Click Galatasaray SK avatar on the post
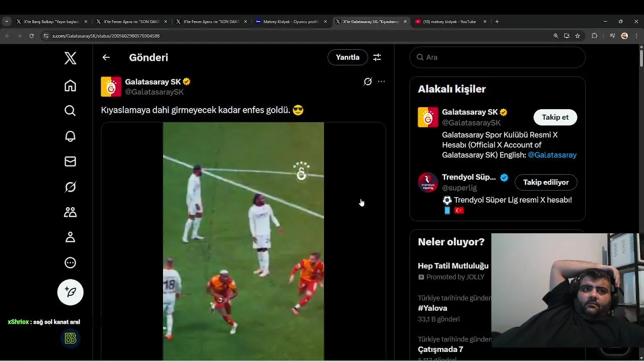Screen dimensions: 644x362 111,86
